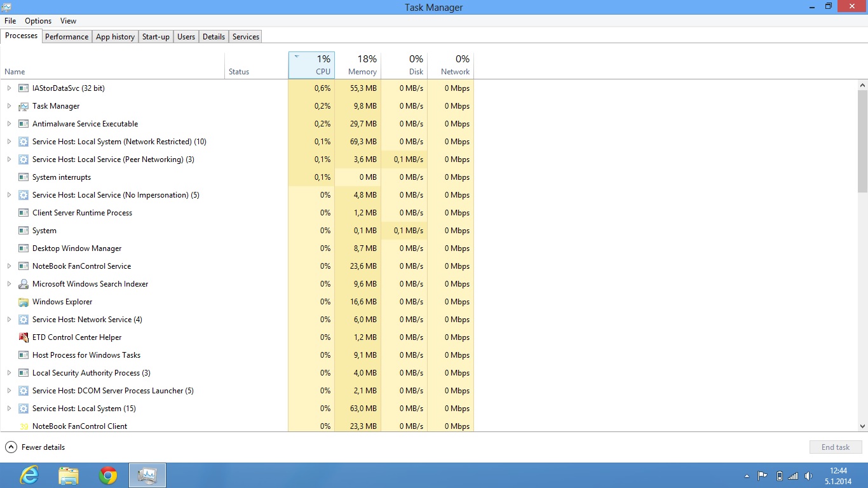This screenshot has height=488, width=868.
Task: Switch to the Details tab
Action: [214, 37]
